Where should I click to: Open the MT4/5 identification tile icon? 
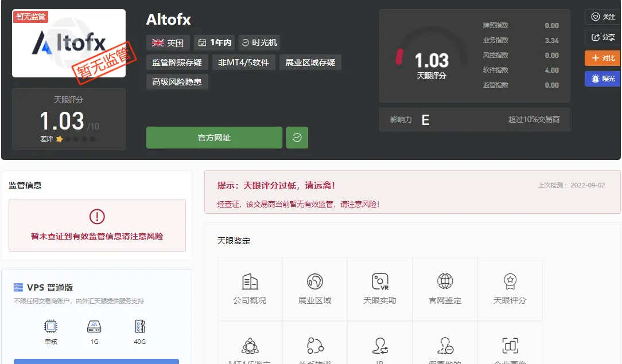250,346
